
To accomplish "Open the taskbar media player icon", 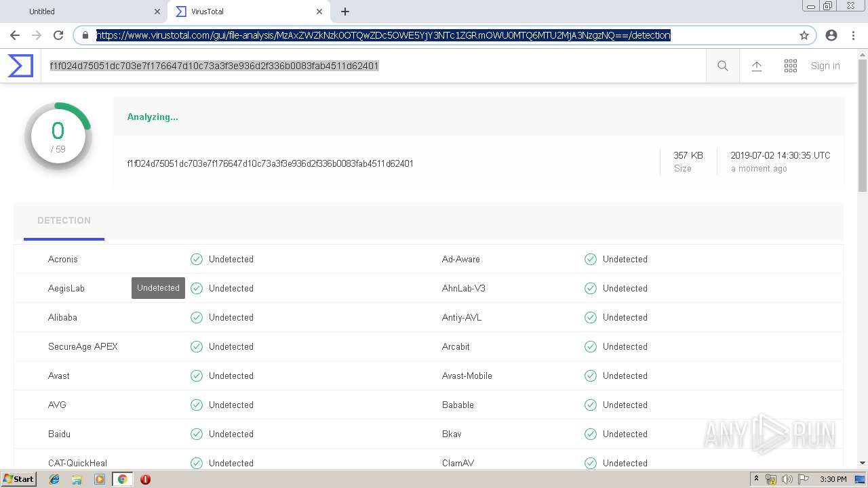I will [100, 479].
